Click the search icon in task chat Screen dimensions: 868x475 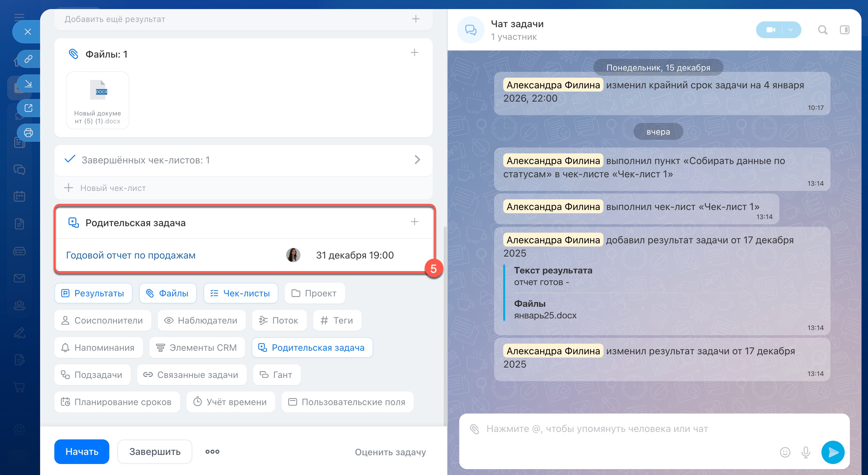pos(822,30)
